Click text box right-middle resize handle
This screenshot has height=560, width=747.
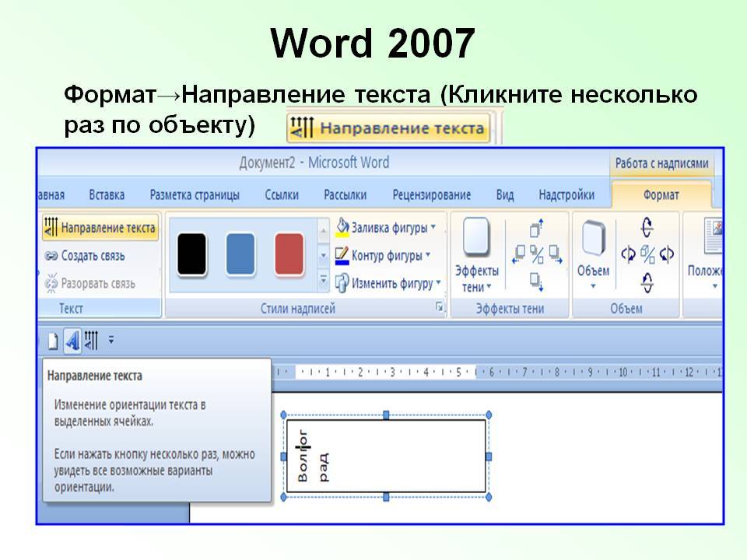(489, 457)
